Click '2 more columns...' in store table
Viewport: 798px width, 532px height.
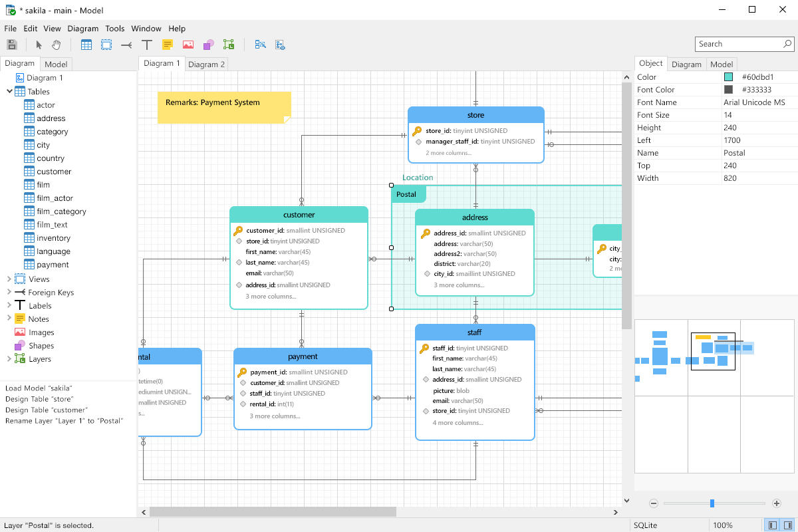point(448,153)
